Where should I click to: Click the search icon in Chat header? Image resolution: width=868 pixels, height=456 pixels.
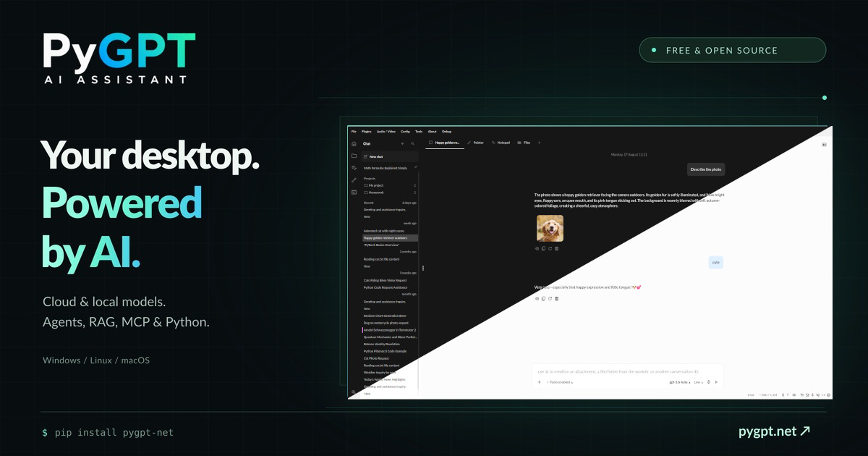(x=413, y=144)
